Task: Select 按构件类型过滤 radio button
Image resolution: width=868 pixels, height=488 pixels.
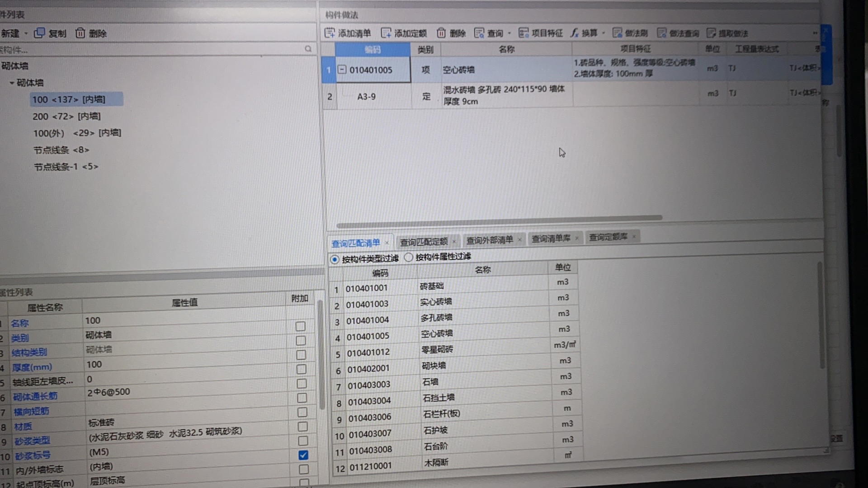Action: [x=335, y=259]
